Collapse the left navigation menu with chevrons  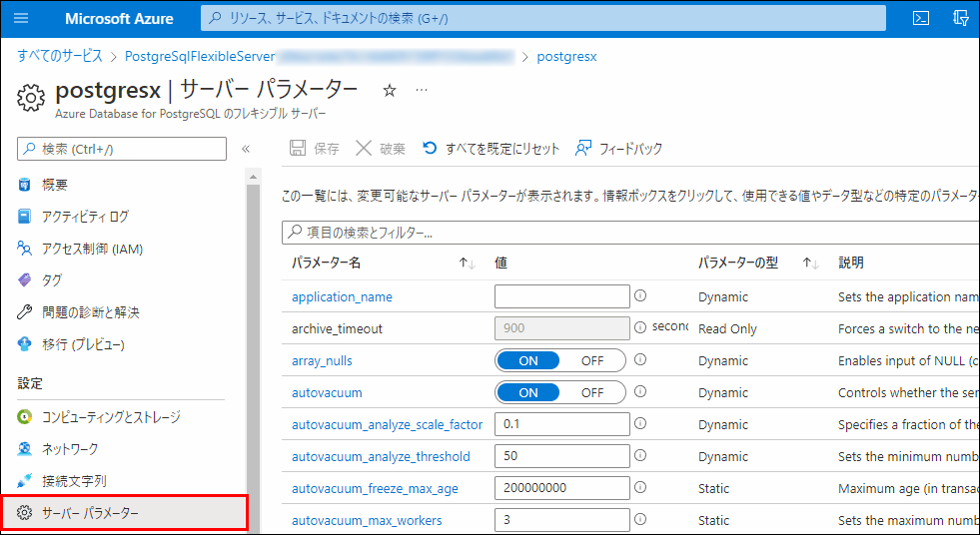pyautogui.click(x=246, y=149)
